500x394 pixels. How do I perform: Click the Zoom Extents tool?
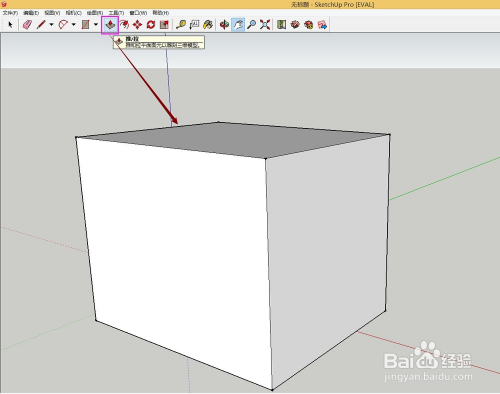265,25
